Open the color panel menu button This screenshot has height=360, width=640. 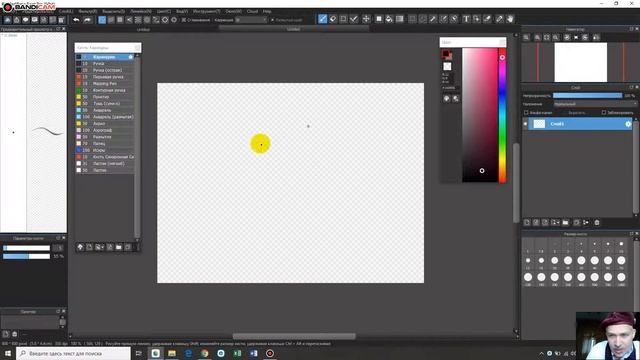(502, 42)
